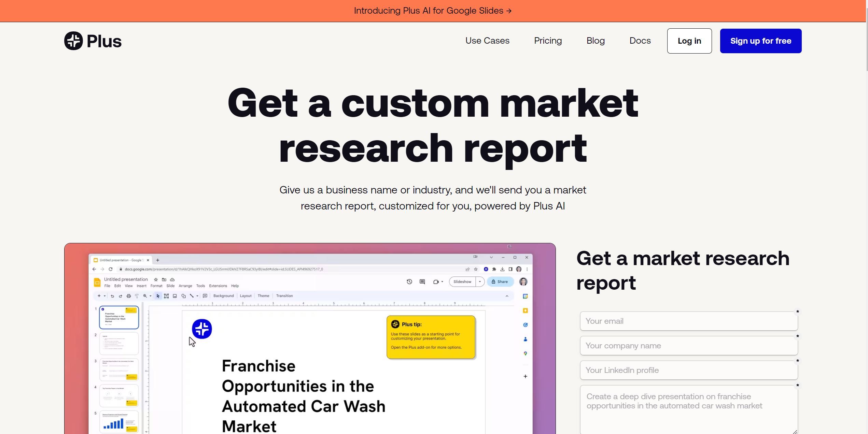The width and height of the screenshot is (868, 434).
Task: Click Google Keep side panel icon
Action: click(x=525, y=310)
